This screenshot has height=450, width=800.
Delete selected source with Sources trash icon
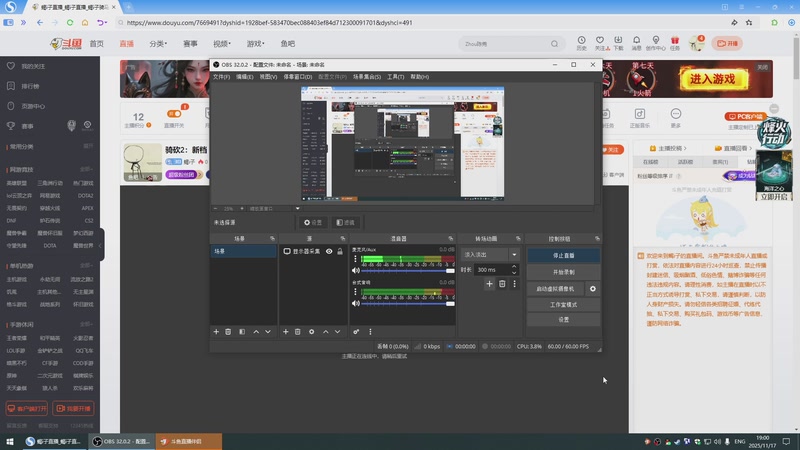click(297, 332)
